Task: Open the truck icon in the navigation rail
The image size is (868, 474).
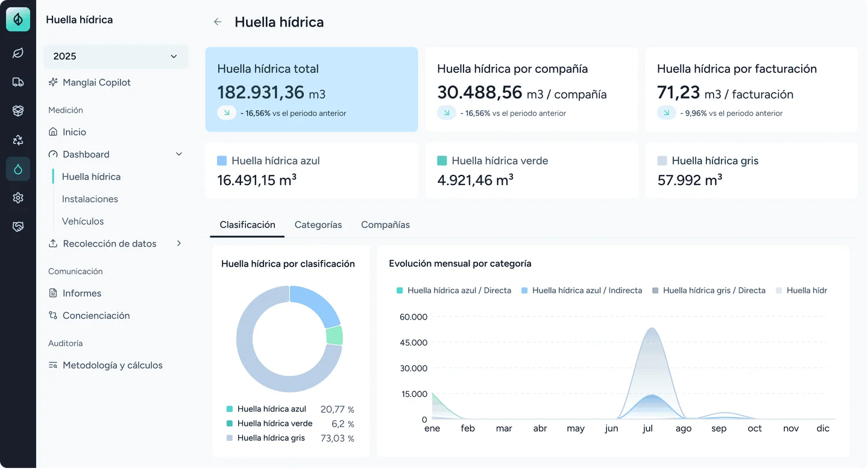Action: [x=18, y=82]
